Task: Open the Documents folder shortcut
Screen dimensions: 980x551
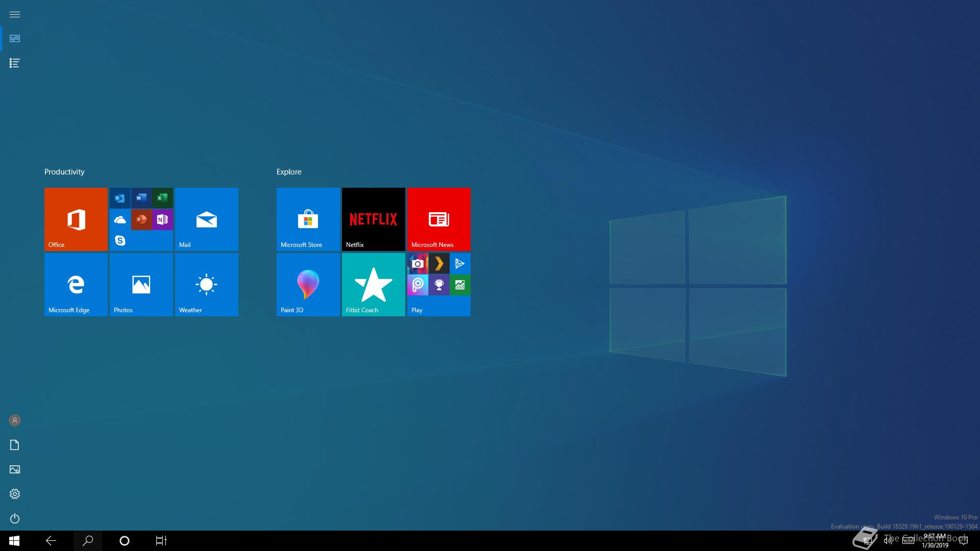Action: tap(15, 445)
